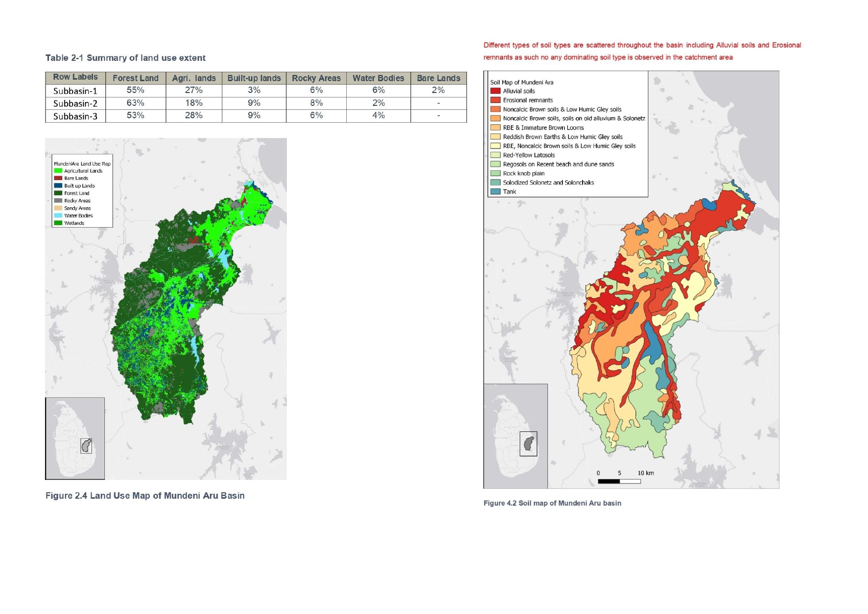Click the Figure 2.4 Land Use Map caption
868x614 pixels.
[x=145, y=496]
